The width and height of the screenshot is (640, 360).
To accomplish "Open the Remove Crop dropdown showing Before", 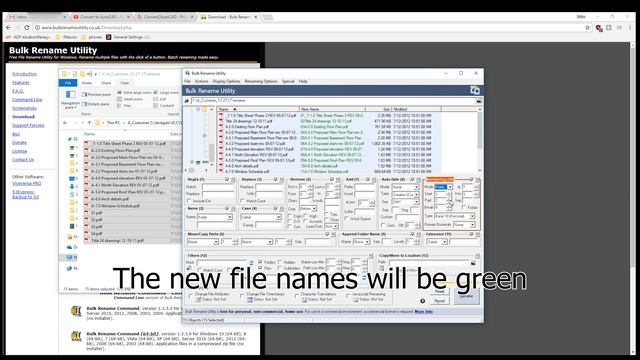I will [307, 209].
